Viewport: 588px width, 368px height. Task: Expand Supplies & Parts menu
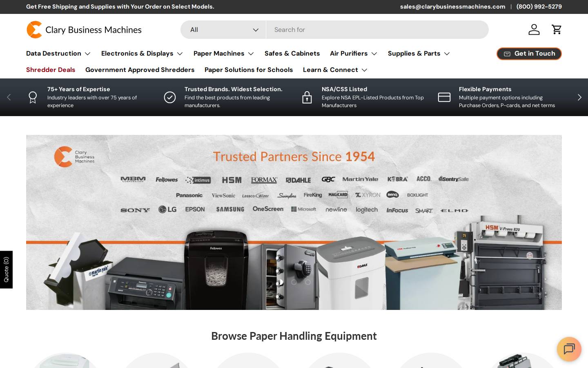coord(419,54)
